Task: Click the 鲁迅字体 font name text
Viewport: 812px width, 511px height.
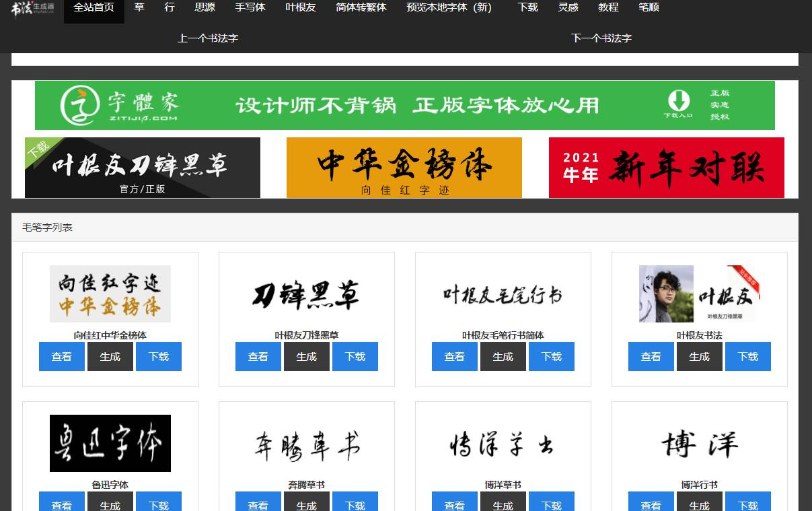Action: [x=110, y=485]
